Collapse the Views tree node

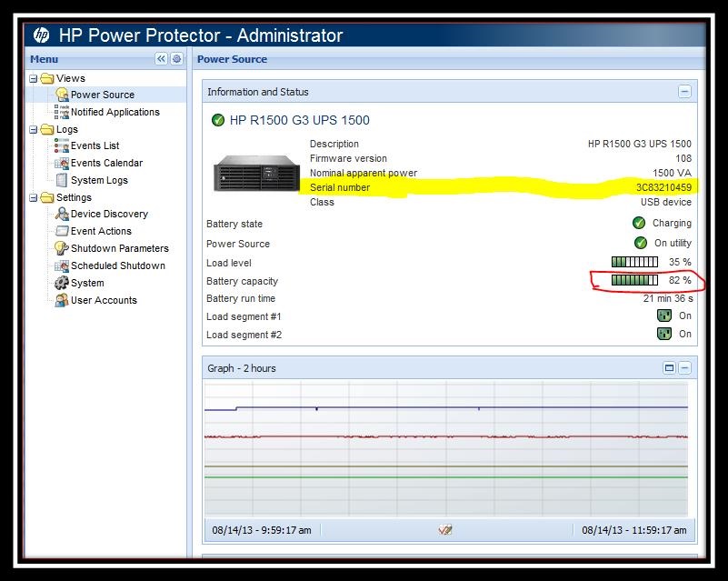[x=33, y=78]
